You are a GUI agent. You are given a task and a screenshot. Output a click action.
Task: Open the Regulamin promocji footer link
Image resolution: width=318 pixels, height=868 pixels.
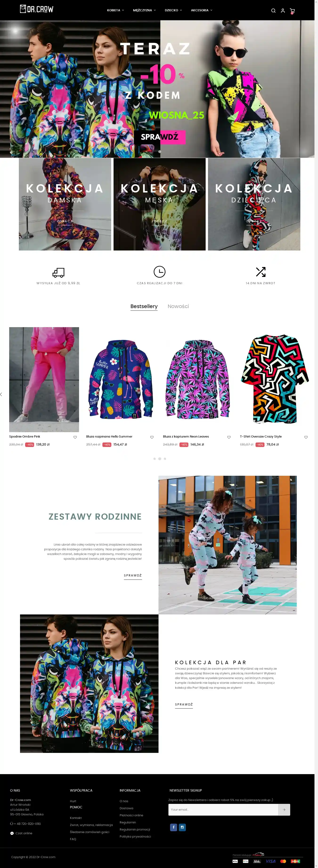pos(135,829)
